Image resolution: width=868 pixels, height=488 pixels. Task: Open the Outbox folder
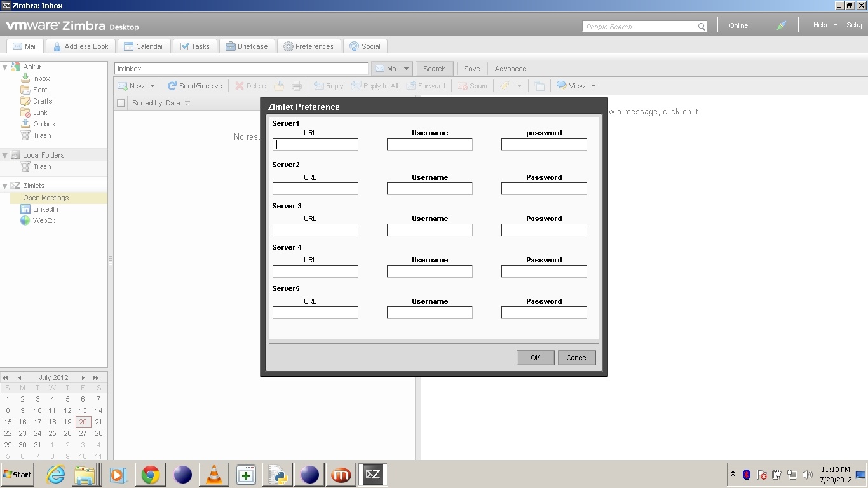[44, 124]
